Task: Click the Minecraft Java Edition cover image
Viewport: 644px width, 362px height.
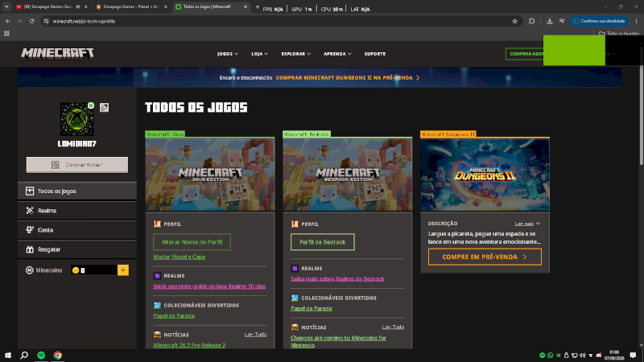Action: [210, 175]
